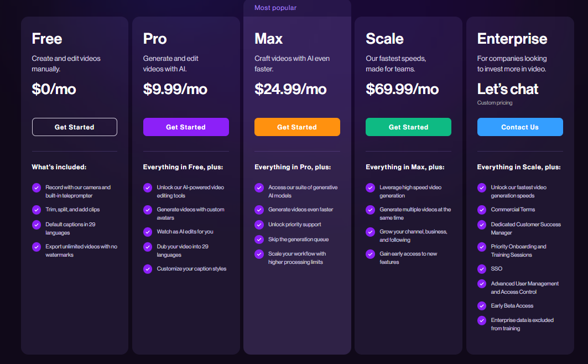Click the blue Contact Us button
The image size is (588, 364).
click(520, 127)
